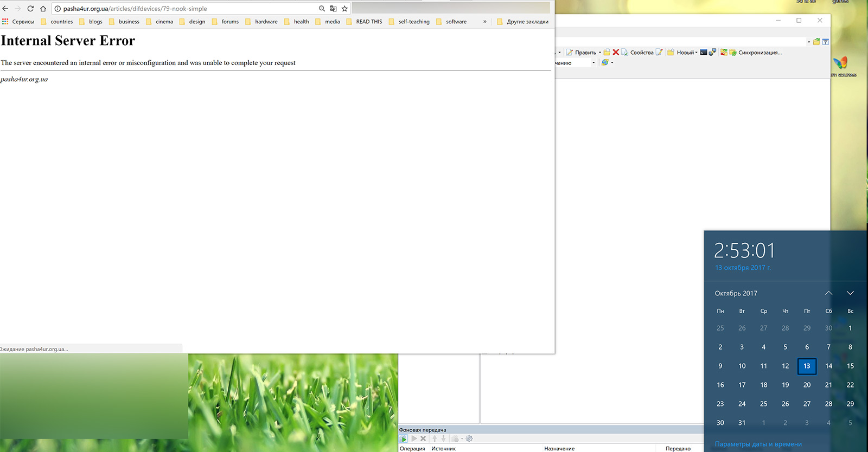Screen dimensions: 868x452
Task: Click the Октябрь 2017 calendar header
Action: [736, 293]
